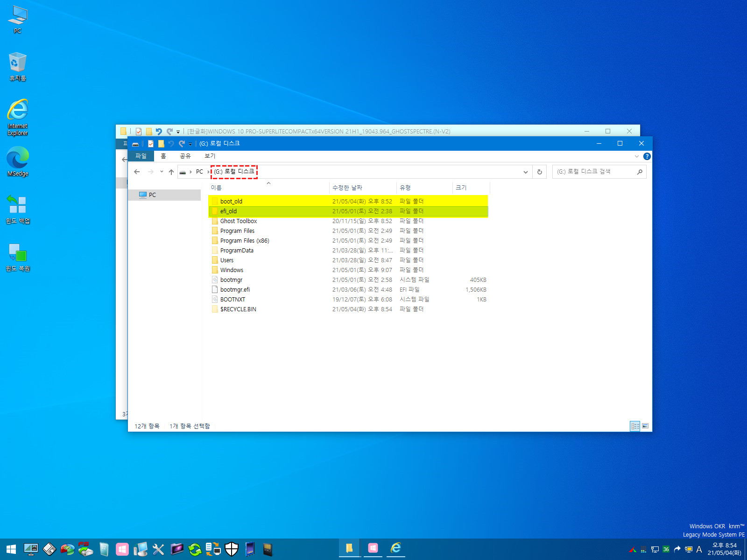Open the Customize Quick Access Toolbar dropdown of G: window
Screen dimensions: 747x560
190,144
